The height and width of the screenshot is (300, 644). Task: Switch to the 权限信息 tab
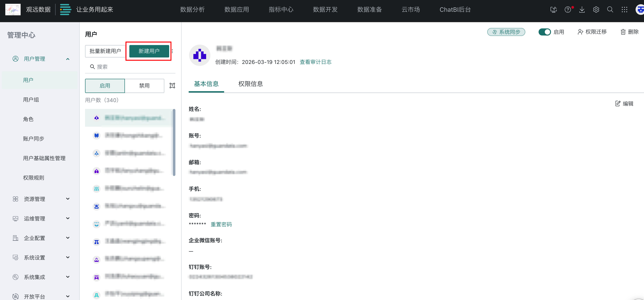click(x=250, y=84)
